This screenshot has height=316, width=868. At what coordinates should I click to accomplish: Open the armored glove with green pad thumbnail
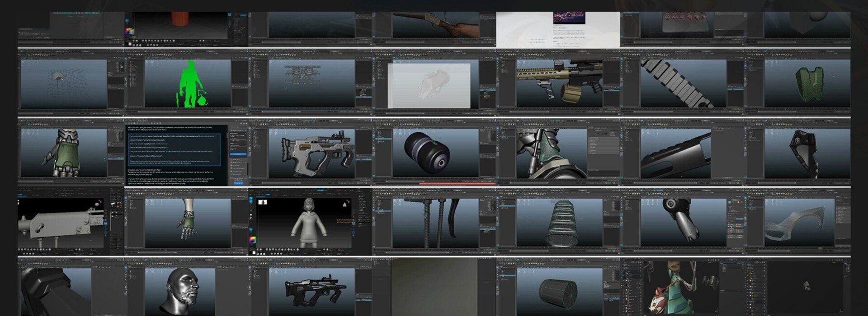(63, 153)
